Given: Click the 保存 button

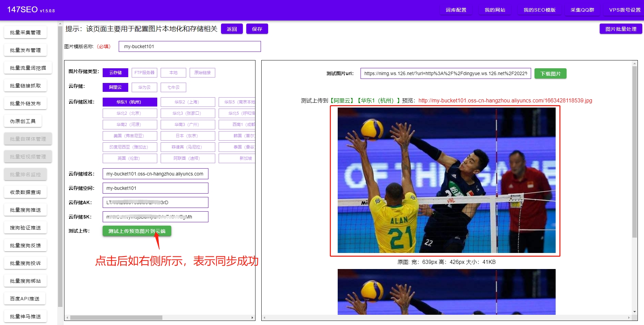Looking at the screenshot, I should pos(257,29).
